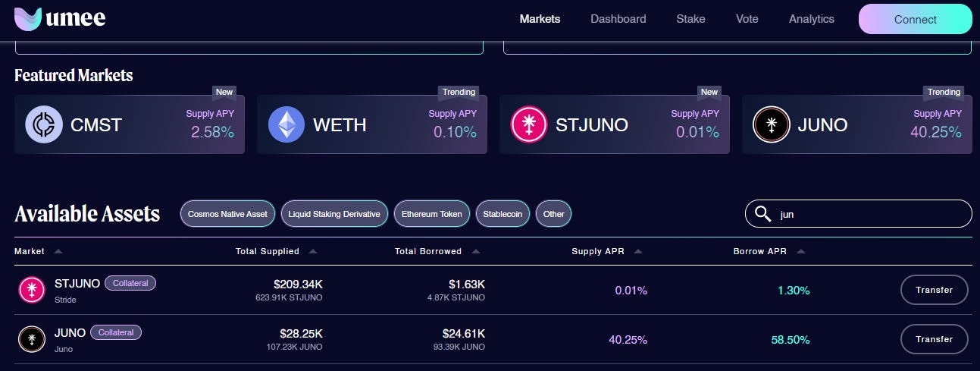Click JUNO token icon in assets table
980x371 pixels.
(x=32, y=339)
